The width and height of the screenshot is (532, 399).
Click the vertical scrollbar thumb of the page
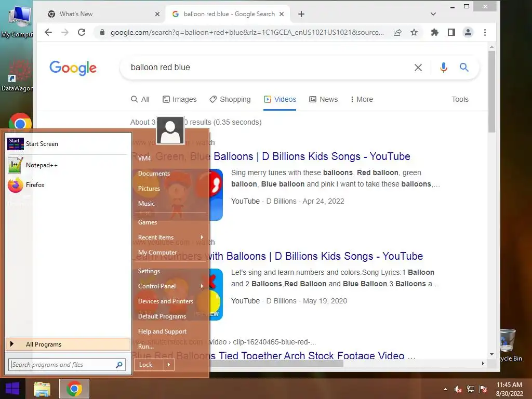(491, 91)
